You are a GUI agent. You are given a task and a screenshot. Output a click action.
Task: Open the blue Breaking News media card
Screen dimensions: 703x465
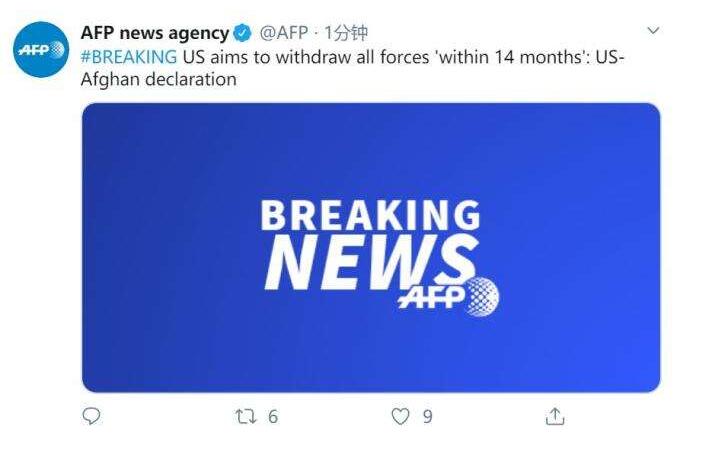coord(371,248)
